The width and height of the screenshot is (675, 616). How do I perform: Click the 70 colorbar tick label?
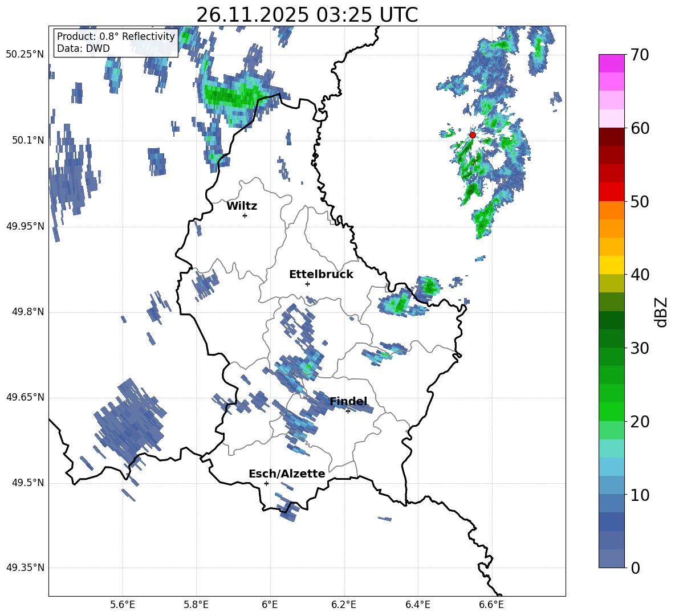click(x=640, y=55)
